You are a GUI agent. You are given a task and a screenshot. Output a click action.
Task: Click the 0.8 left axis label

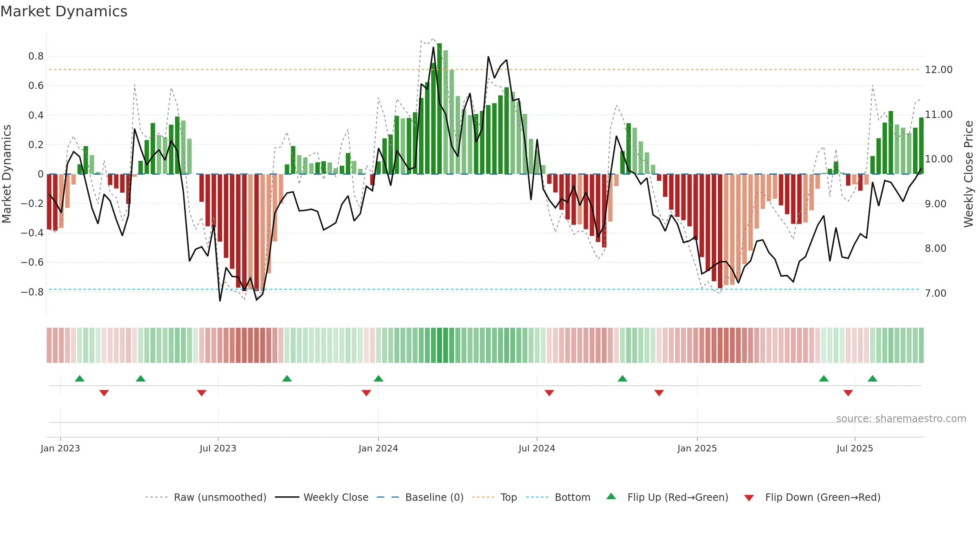tap(36, 56)
